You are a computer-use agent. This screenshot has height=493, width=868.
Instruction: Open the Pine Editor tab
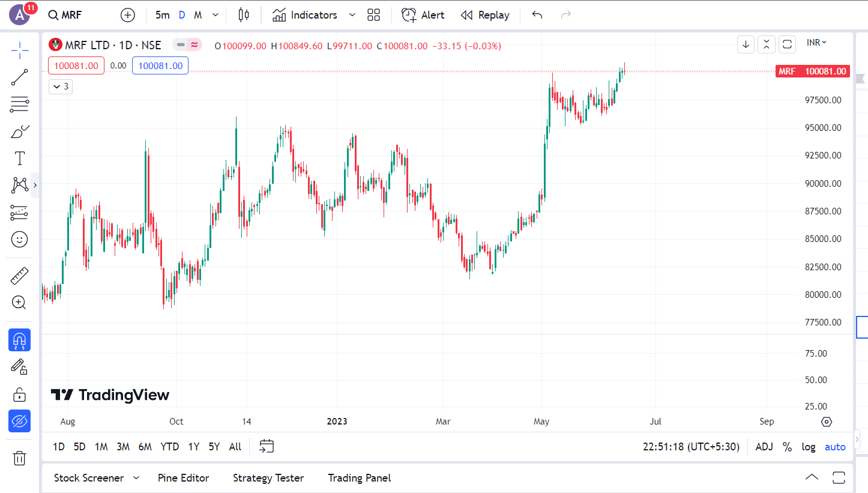point(183,478)
